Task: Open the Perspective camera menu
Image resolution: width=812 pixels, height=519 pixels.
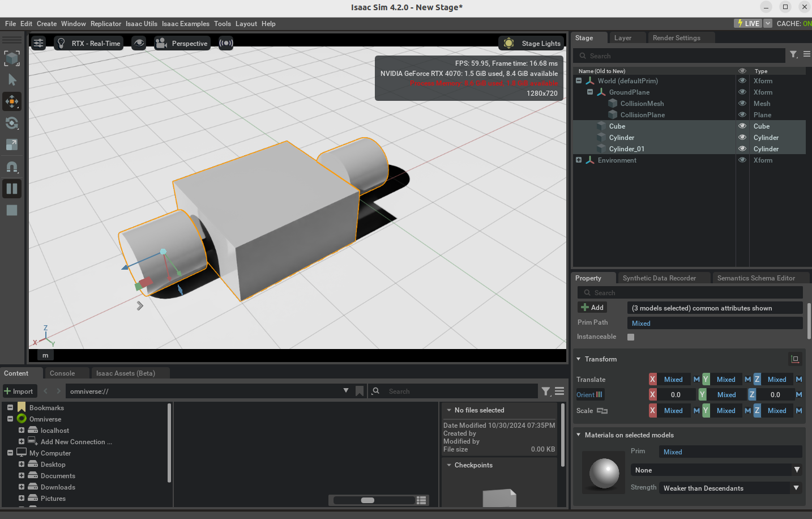Action: pos(182,43)
